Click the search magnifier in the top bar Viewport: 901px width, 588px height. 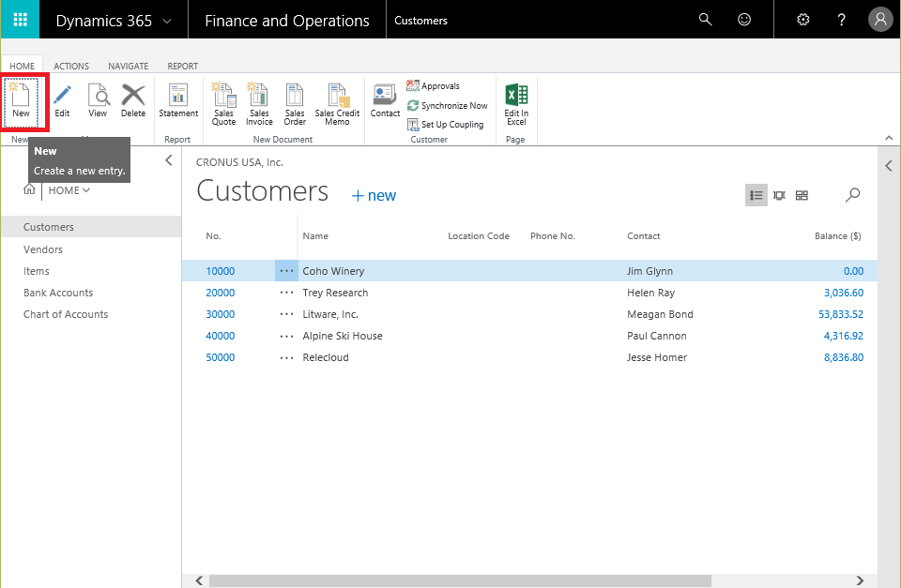(x=705, y=20)
